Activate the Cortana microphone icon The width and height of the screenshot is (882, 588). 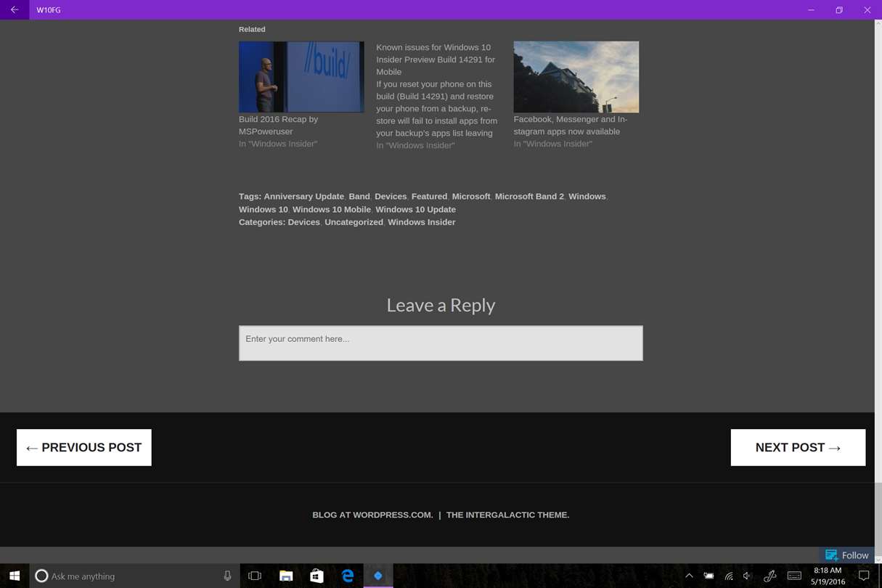(227, 576)
